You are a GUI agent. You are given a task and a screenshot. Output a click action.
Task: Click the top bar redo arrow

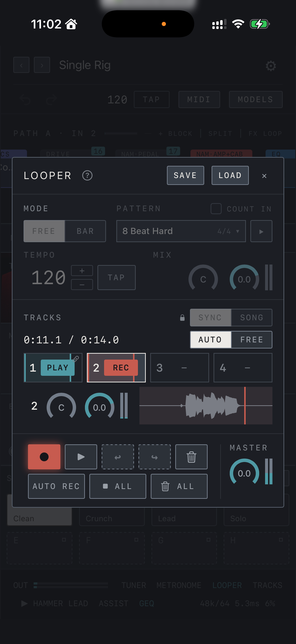pyautogui.click(x=51, y=99)
